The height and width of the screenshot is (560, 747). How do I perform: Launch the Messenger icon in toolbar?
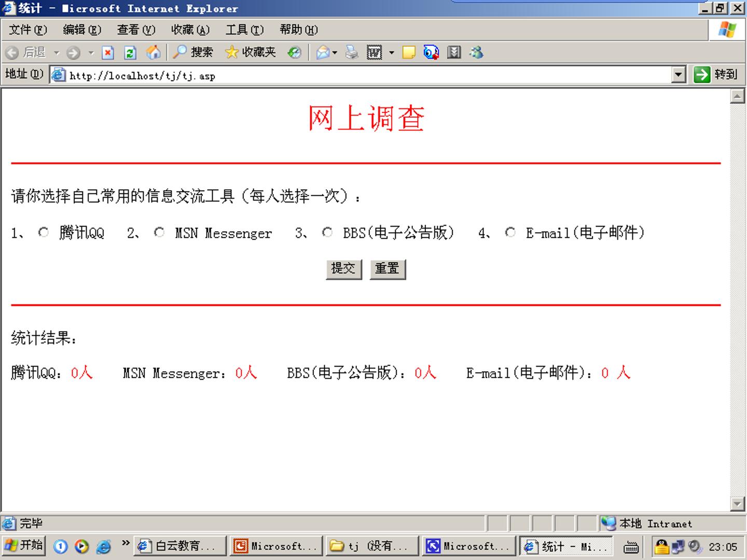(476, 52)
